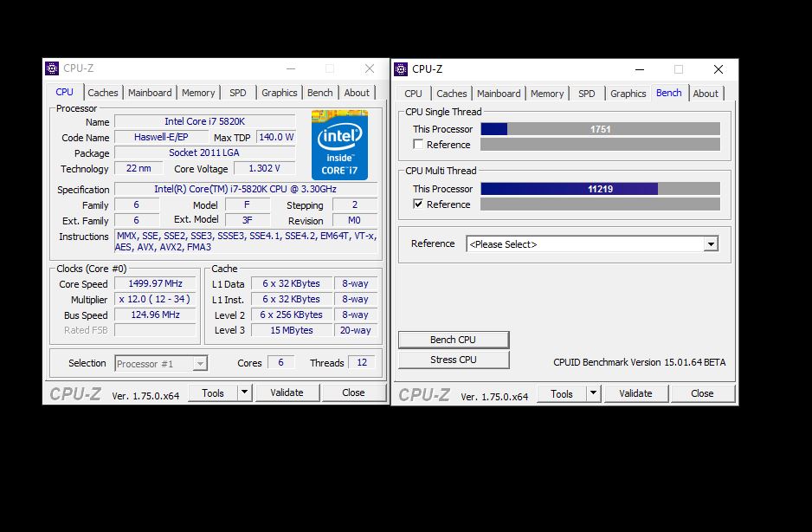
Task: Switch to SPD tab in left window
Action: [238, 93]
